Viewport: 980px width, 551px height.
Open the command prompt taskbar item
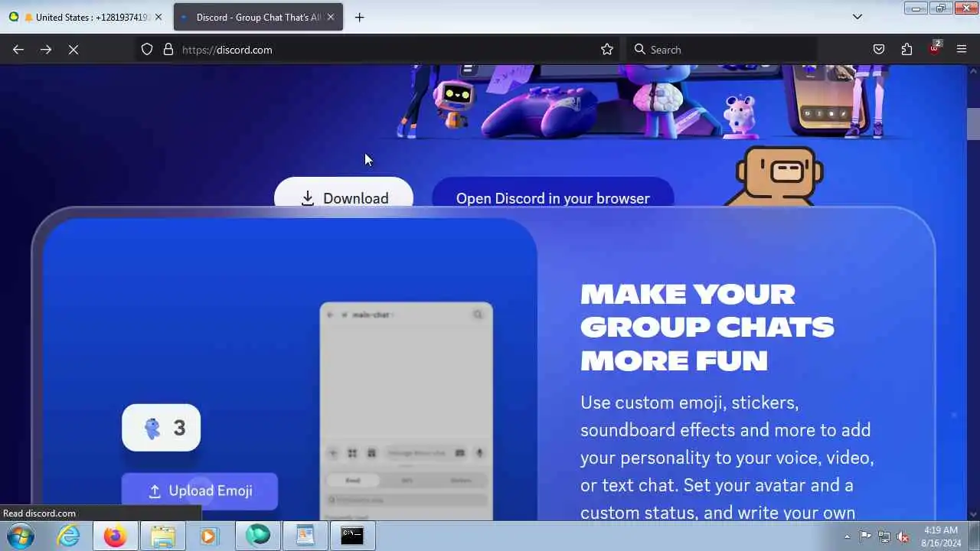352,536
